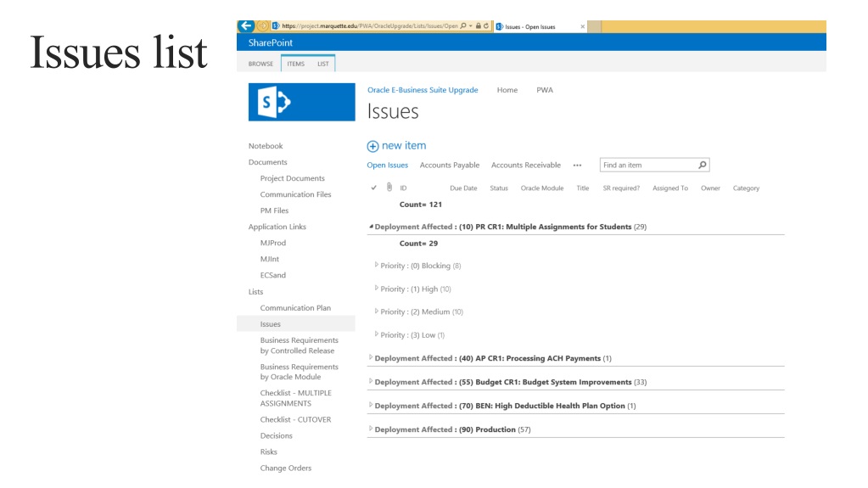Switch to the Open Issues view
The image size is (868, 488).
click(388, 165)
